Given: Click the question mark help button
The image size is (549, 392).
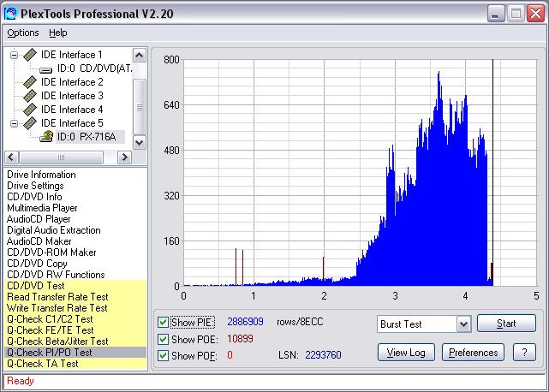Looking at the screenshot, I should click(x=524, y=353).
